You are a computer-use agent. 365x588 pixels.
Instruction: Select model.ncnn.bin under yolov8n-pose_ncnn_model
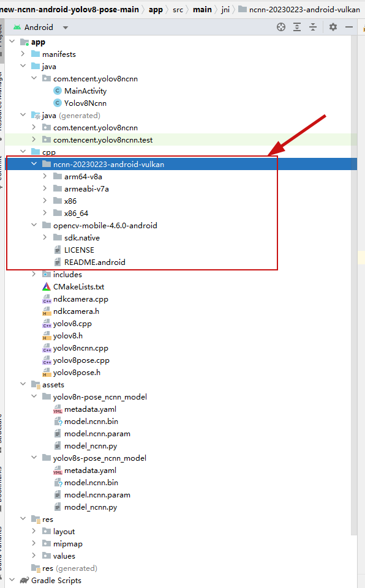tap(91, 422)
